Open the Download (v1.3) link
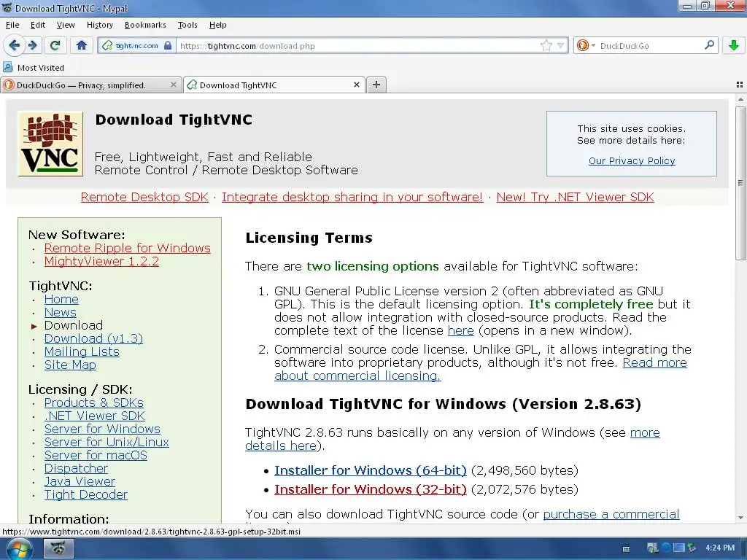 tap(93, 338)
